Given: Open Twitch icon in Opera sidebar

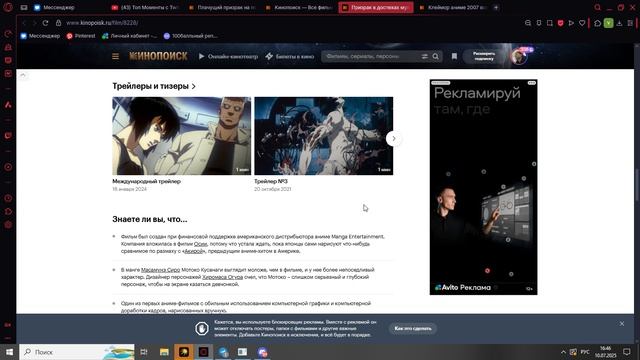Looking at the screenshot, I should click(x=8, y=136).
